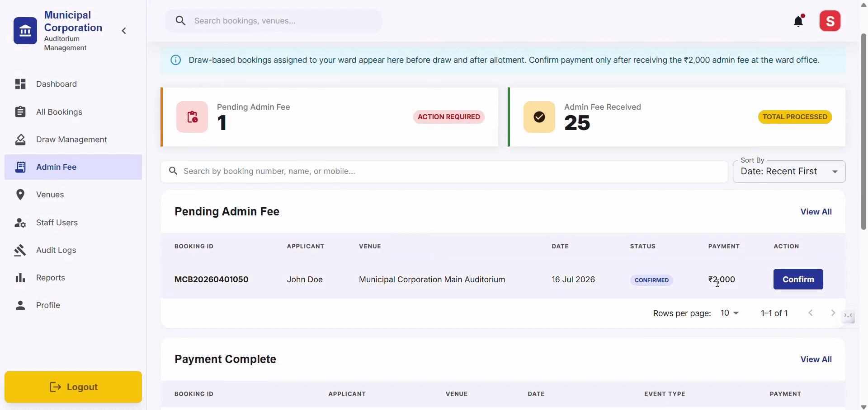Click the Municipal Corporation building logo icon
The height and width of the screenshot is (410, 868).
(x=25, y=31)
